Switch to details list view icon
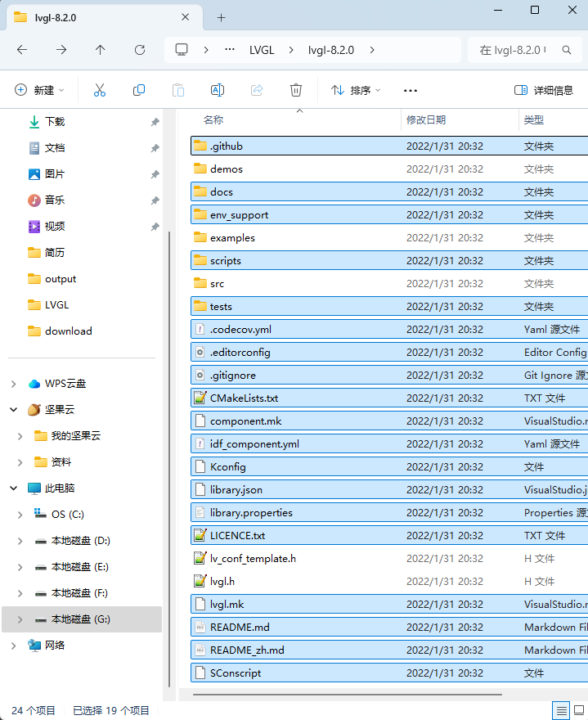588x720 pixels. pyautogui.click(x=561, y=709)
